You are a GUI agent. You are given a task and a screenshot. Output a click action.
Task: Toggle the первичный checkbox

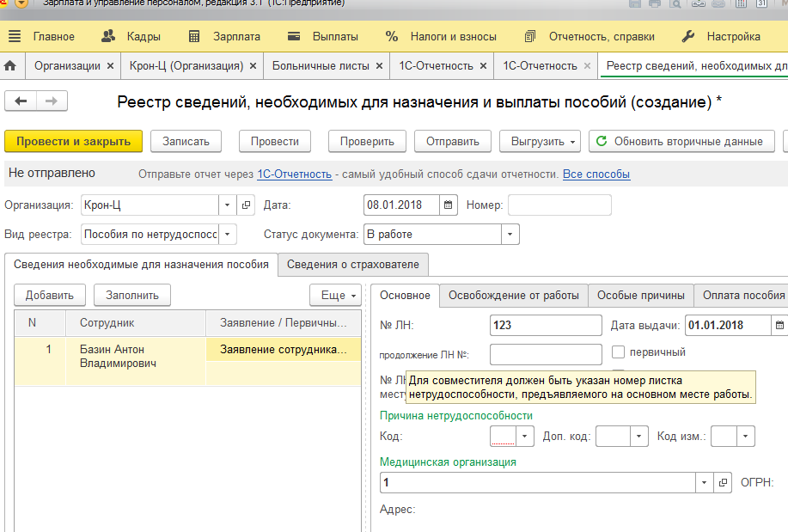(618, 352)
